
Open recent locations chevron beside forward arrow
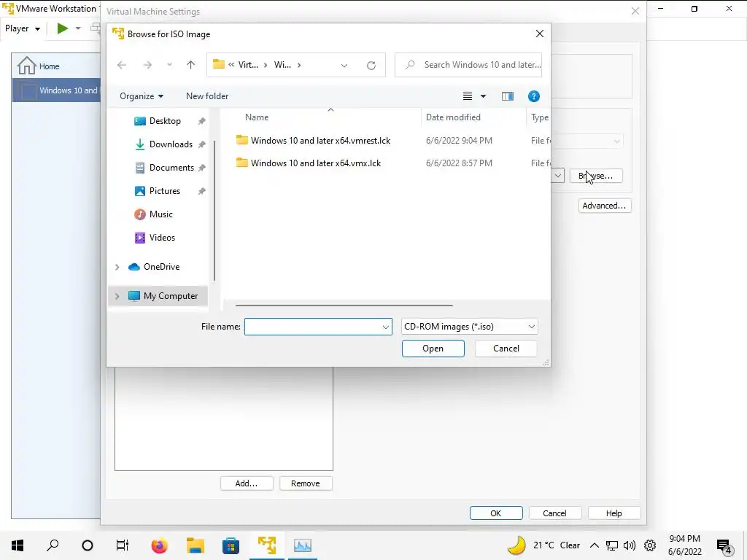(169, 65)
